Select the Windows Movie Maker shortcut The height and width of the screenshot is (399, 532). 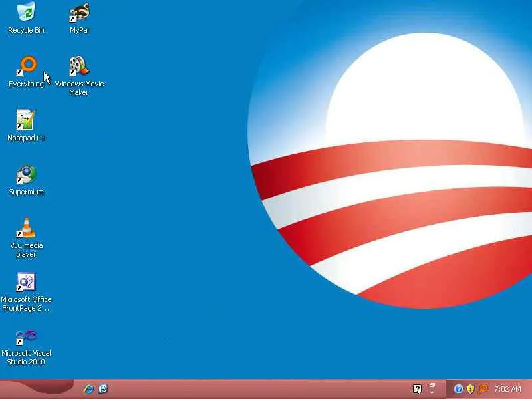[79, 76]
